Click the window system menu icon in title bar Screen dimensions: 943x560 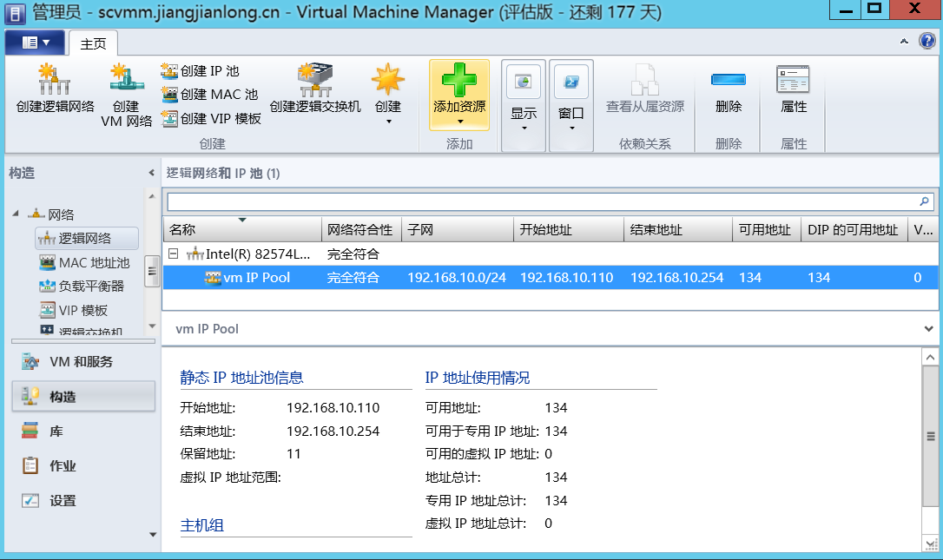pyautogui.click(x=16, y=13)
